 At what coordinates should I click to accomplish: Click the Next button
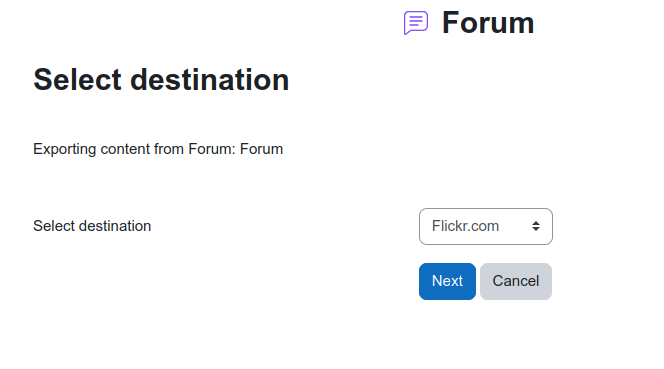(447, 281)
